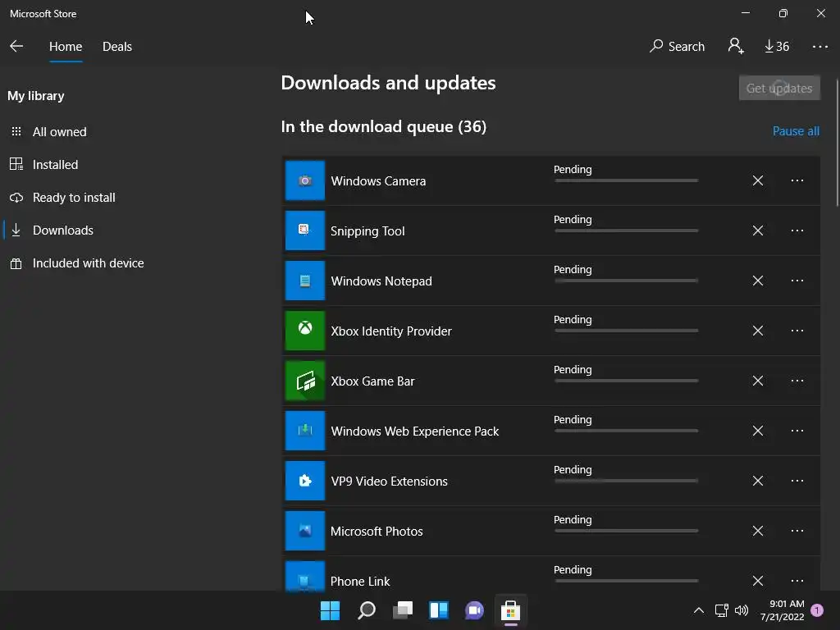Cancel the VP9 Video Extensions download
This screenshot has width=840, height=630.
coord(757,481)
